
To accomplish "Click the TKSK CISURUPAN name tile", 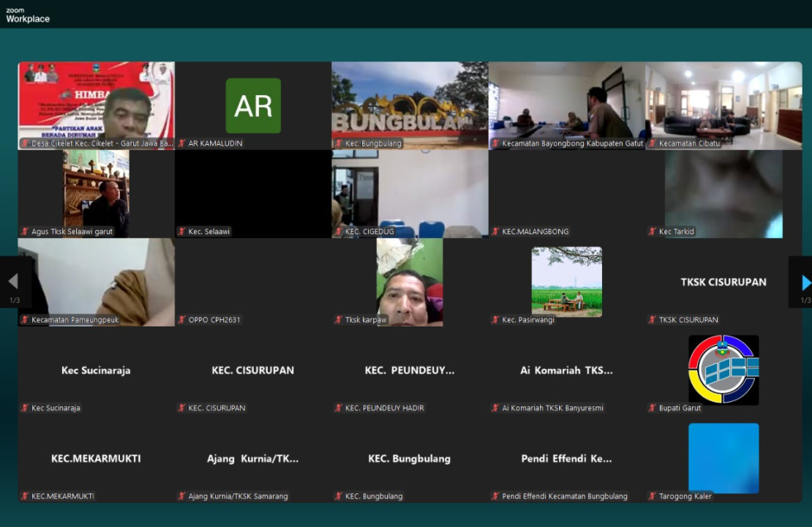I will (x=723, y=282).
